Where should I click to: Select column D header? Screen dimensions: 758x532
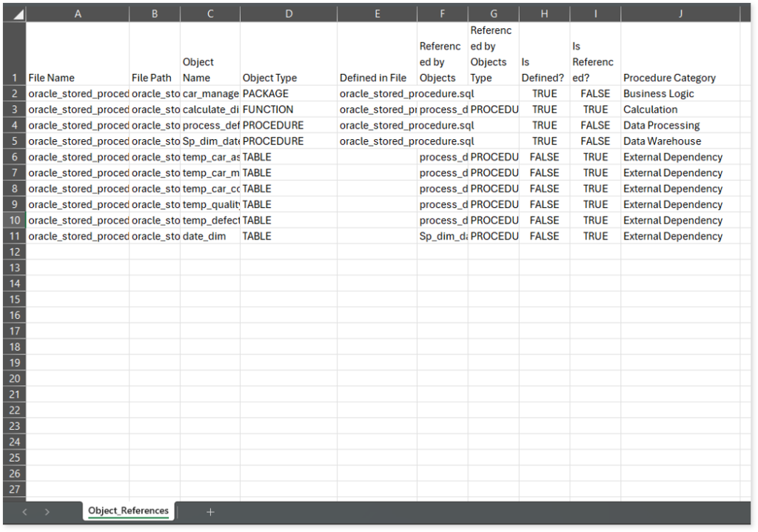click(x=288, y=13)
